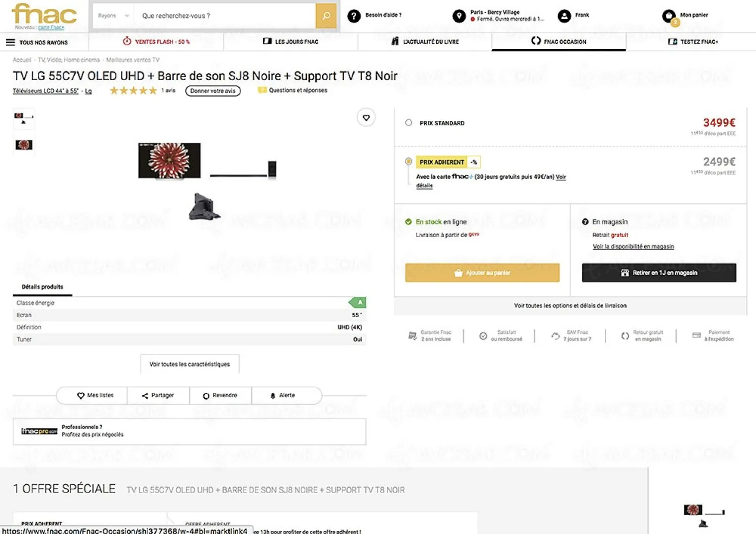The image size is (756, 534).
Task: Click the Retour gratuit en magasin icon
Action: [x=625, y=336]
